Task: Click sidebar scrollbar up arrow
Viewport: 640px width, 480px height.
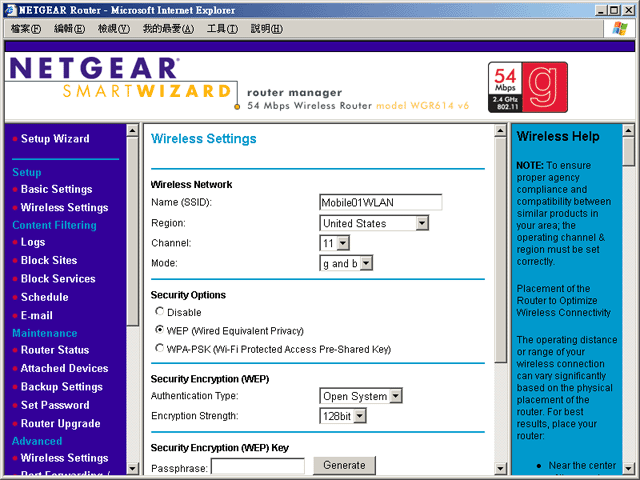Action: tap(132, 131)
